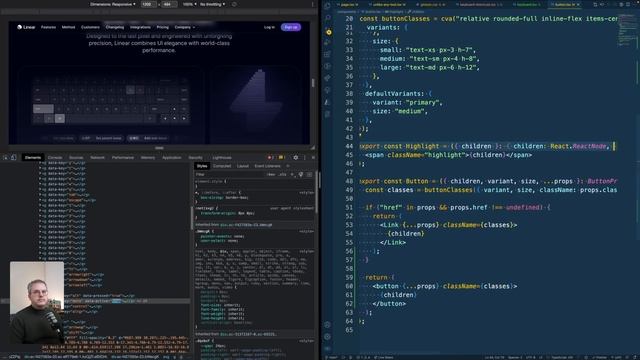Open Features link in Linear navbar

pos(48,27)
